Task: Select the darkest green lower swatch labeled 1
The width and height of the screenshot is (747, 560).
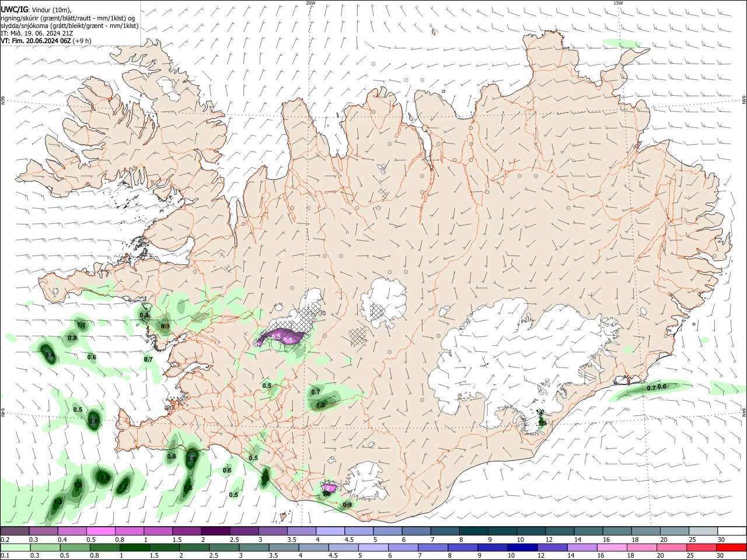Action: 134,547
